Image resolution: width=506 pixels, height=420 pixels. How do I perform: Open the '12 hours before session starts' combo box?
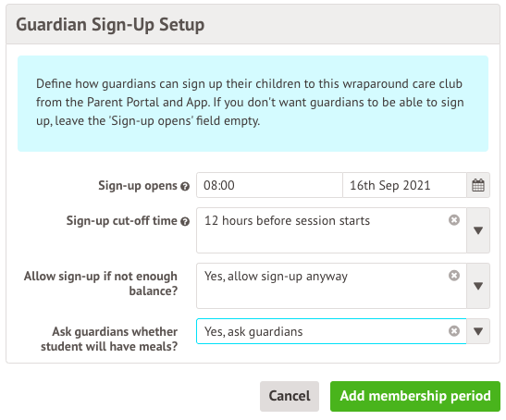331,230
